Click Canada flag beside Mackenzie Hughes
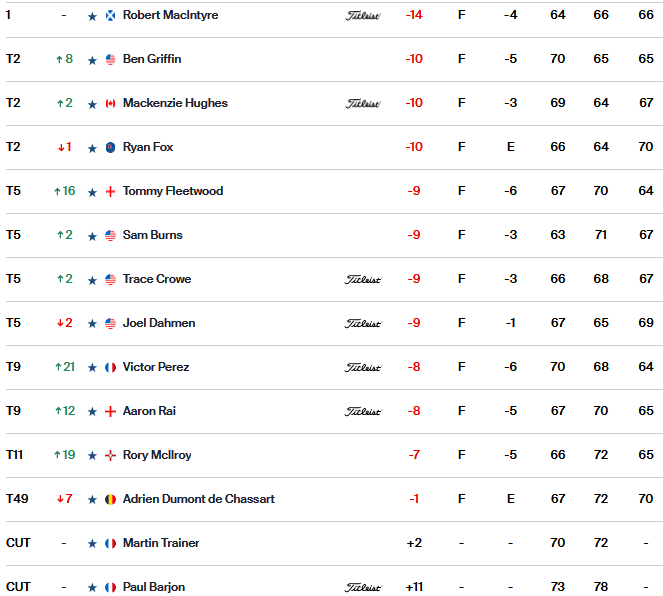The image size is (663, 596). pyautogui.click(x=110, y=104)
